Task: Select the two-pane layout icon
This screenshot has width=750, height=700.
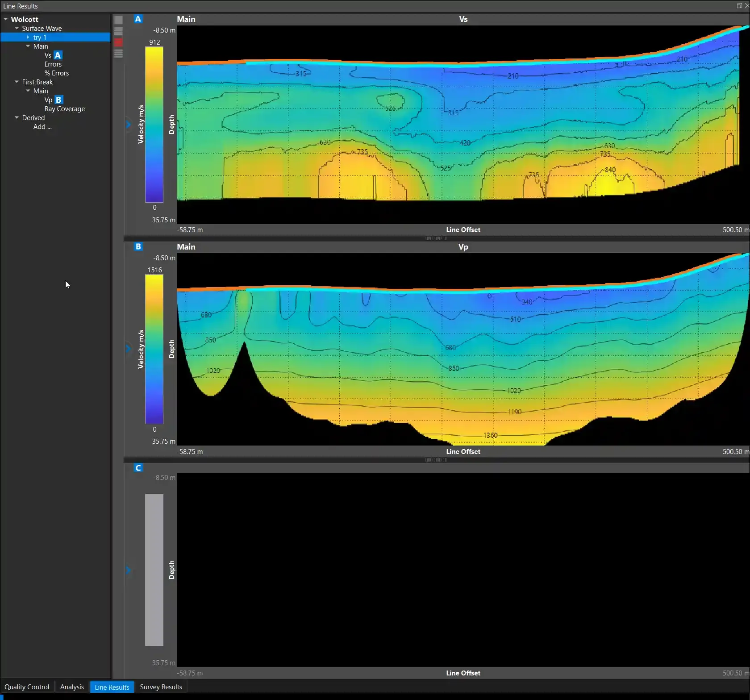Action: pos(118,31)
